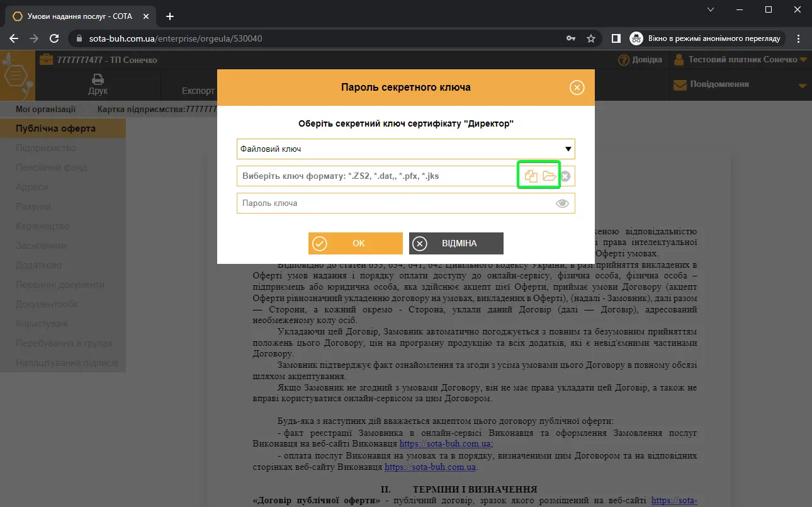Open folder icon to browse key file
Screen dimensions: 812x507
(549, 176)
